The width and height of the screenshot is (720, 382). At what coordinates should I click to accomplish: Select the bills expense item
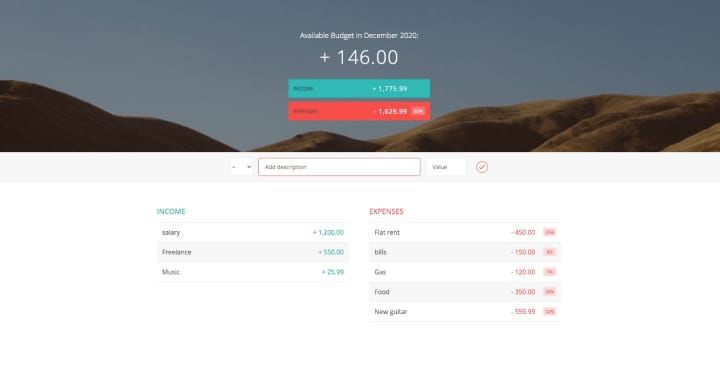[465, 252]
